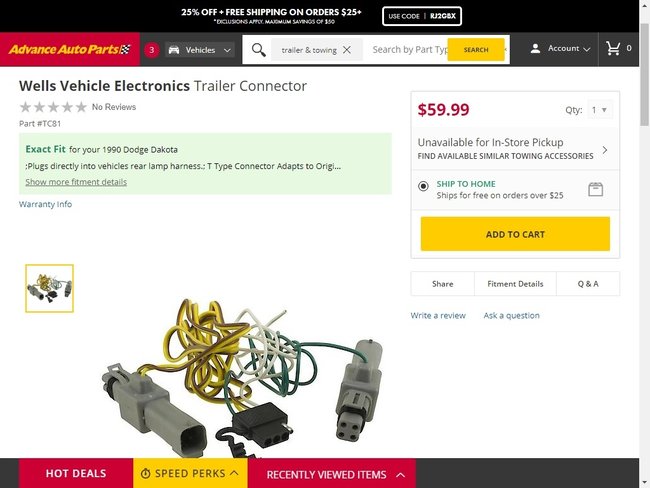650x488 pixels.
Task: Click the Account person icon
Action: pyautogui.click(x=536, y=48)
